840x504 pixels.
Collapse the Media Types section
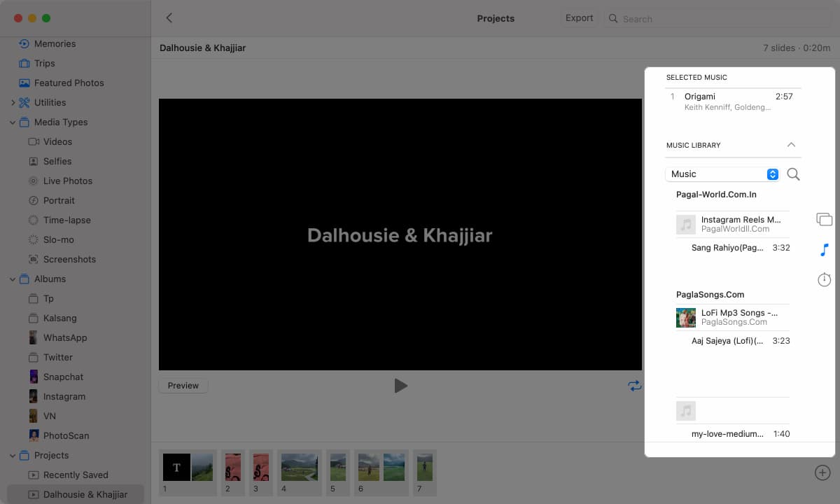pyautogui.click(x=13, y=122)
